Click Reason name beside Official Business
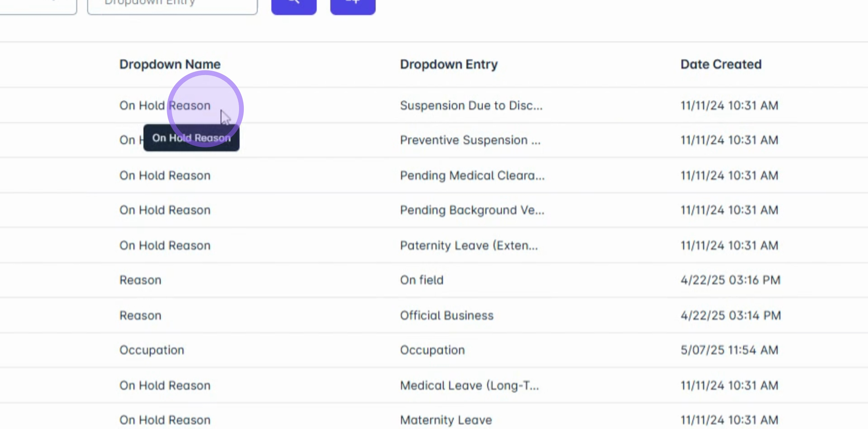Image resolution: width=868 pixels, height=429 pixels. tap(141, 315)
